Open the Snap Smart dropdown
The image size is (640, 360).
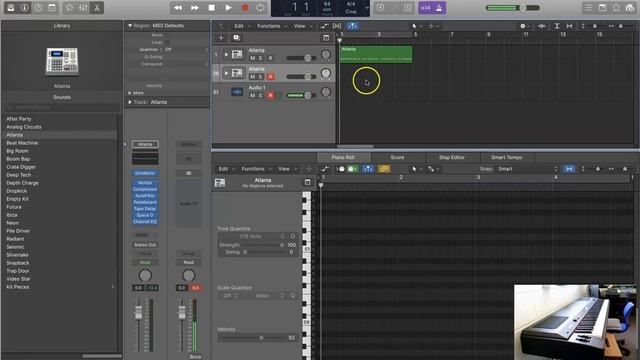(x=527, y=169)
